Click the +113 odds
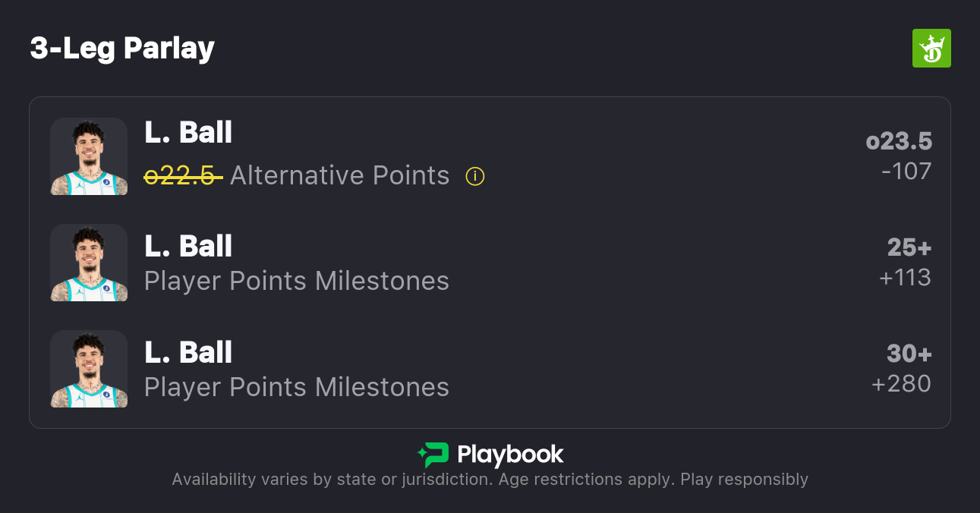 pyautogui.click(x=905, y=278)
